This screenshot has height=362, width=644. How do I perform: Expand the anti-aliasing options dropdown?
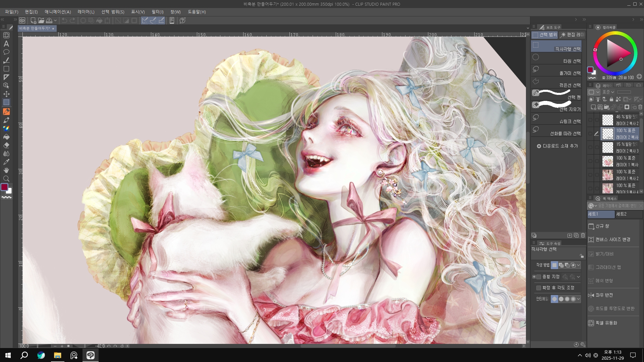coord(578,299)
